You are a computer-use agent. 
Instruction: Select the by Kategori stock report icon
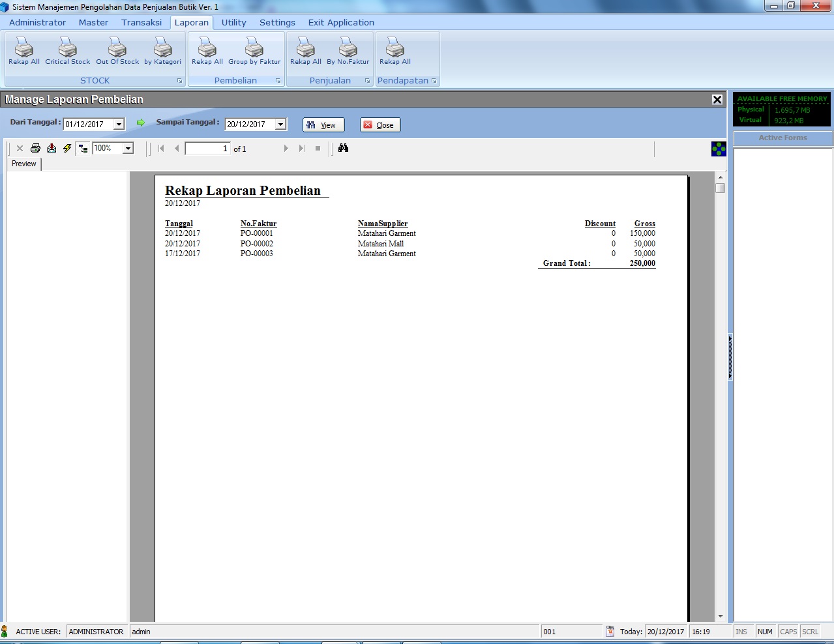coord(162,49)
